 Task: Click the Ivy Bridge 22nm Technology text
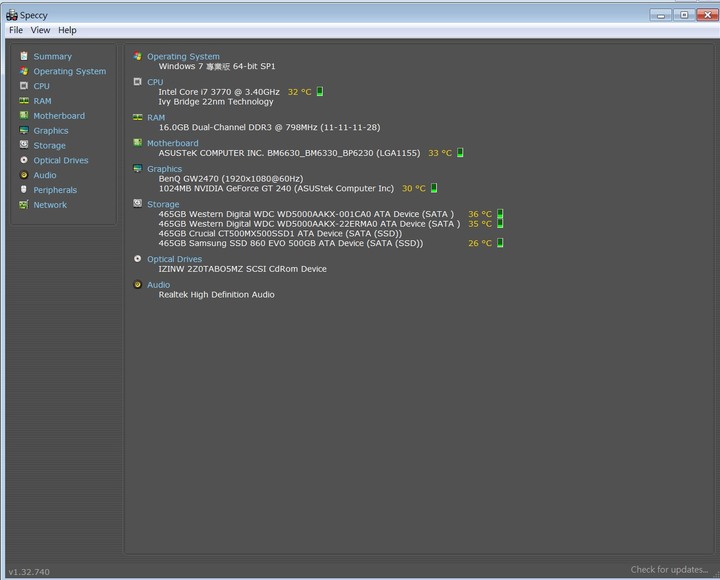coord(216,102)
